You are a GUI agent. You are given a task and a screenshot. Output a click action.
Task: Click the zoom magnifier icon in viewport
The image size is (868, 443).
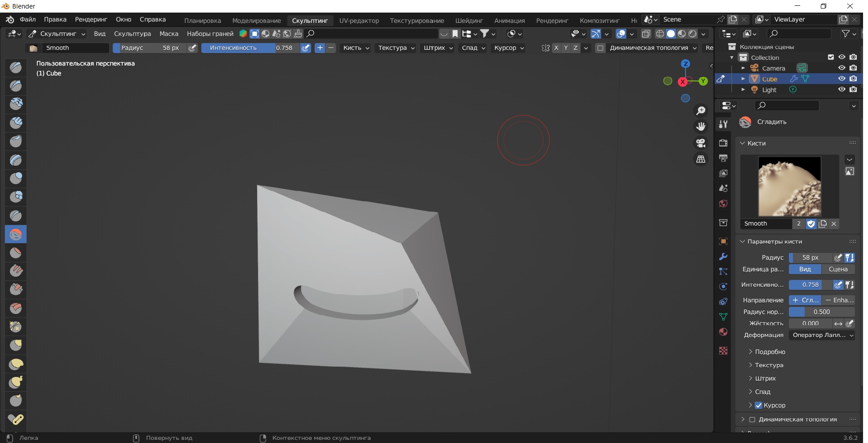click(x=700, y=111)
